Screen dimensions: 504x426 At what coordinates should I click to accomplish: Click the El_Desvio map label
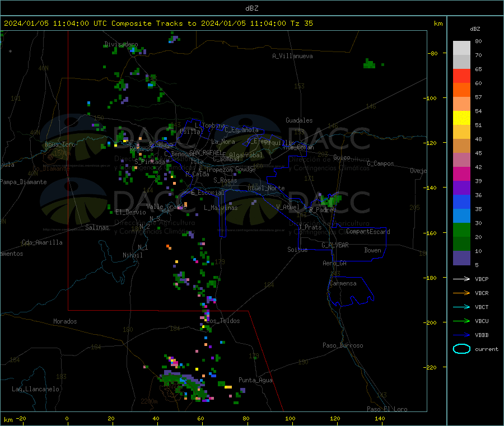(130, 212)
